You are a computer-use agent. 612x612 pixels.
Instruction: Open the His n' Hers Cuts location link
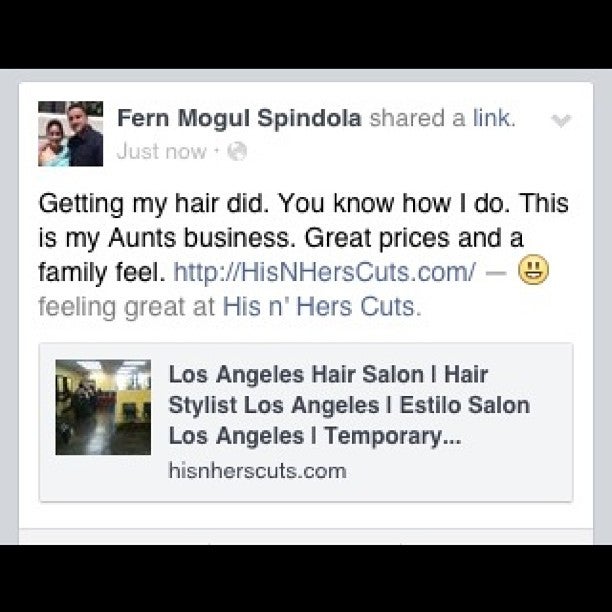[322, 306]
